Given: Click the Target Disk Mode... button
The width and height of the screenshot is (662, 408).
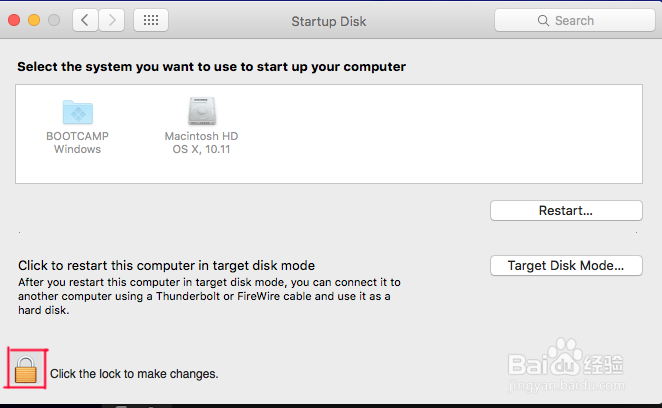Looking at the screenshot, I should click(566, 266).
